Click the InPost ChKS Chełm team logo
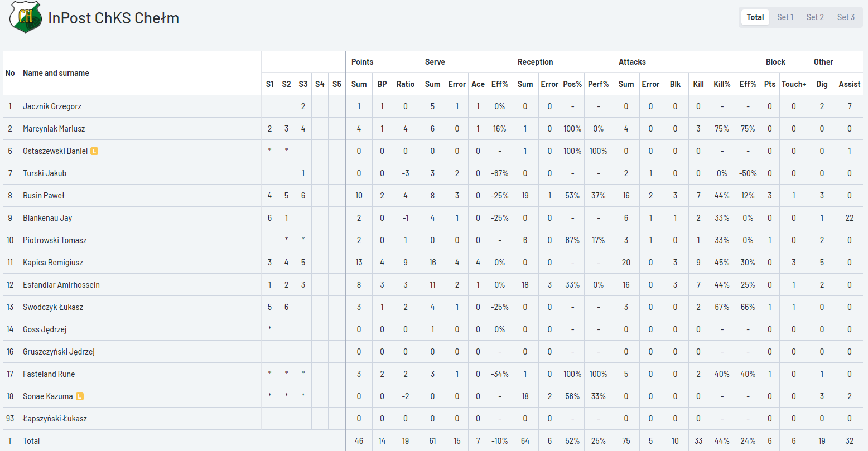This screenshot has height=451, width=868. (26, 17)
